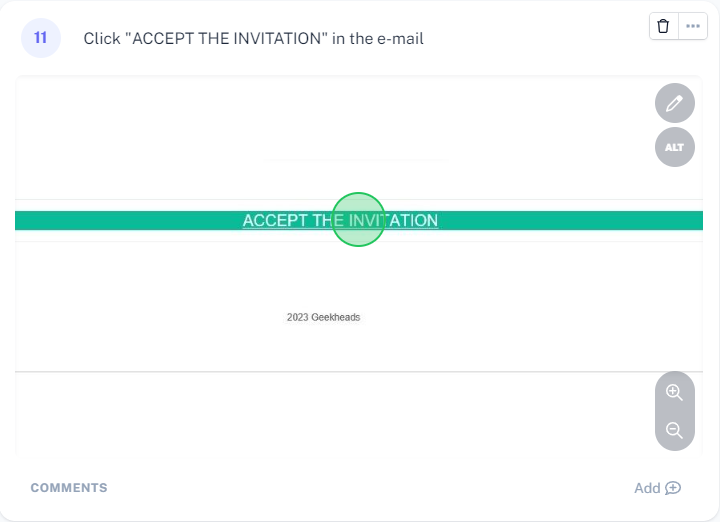Click the step title text to edit it
This screenshot has height=522, width=720.
click(253, 39)
